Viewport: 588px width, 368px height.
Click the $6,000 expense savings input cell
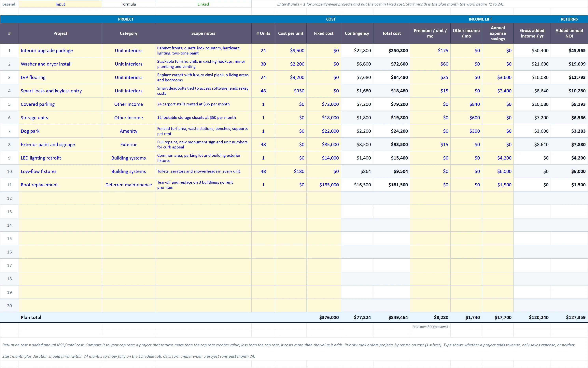point(497,171)
